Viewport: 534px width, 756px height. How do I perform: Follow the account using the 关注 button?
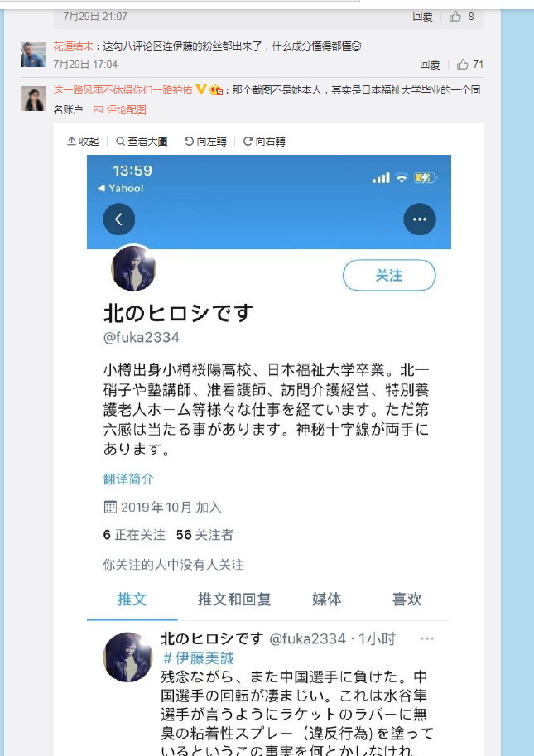[x=389, y=275]
